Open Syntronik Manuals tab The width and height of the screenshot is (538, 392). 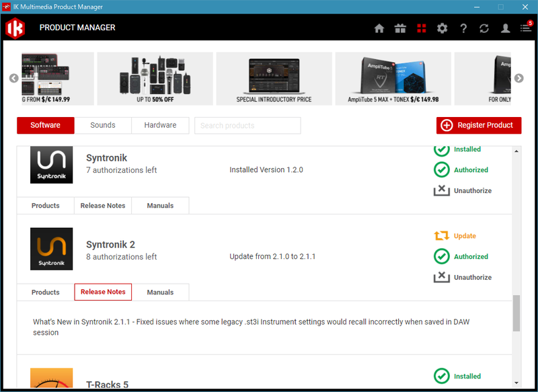point(160,206)
